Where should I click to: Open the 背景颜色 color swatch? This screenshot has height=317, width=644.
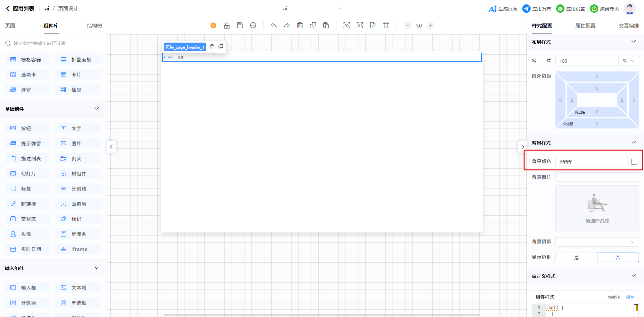pyautogui.click(x=634, y=162)
